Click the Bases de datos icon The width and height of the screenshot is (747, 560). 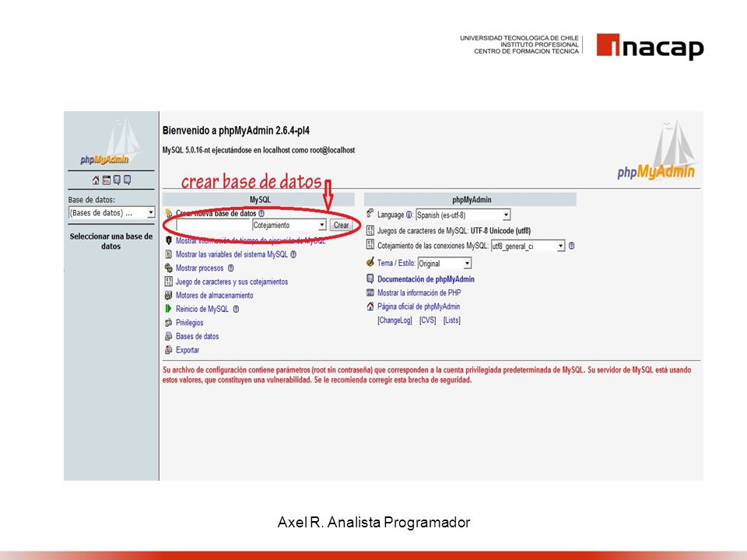[168, 336]
